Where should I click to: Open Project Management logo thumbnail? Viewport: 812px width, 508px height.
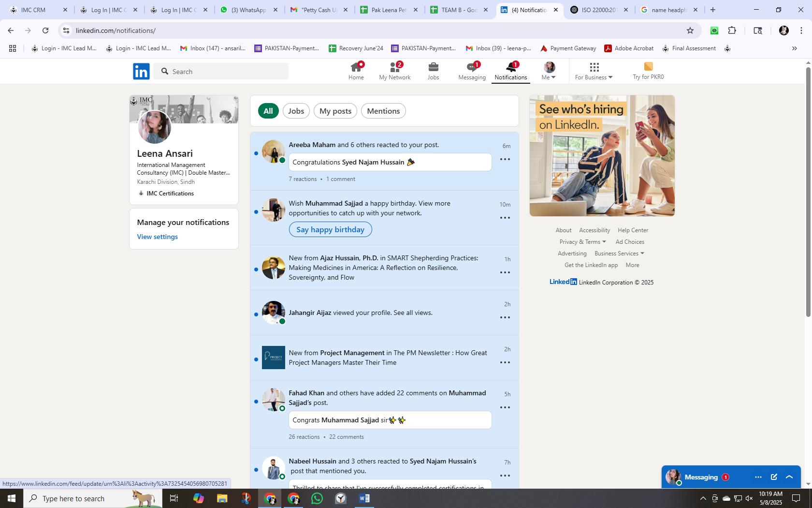click(273, 358)
